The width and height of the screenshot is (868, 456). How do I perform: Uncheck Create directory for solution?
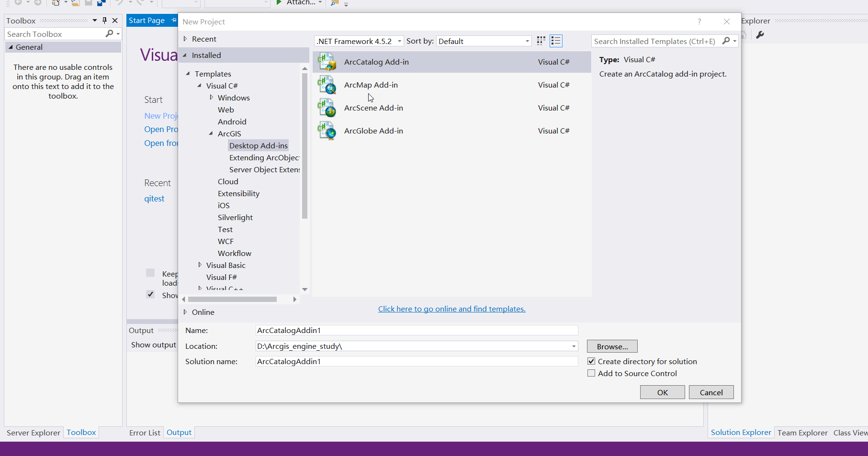(x=591, y=361)
